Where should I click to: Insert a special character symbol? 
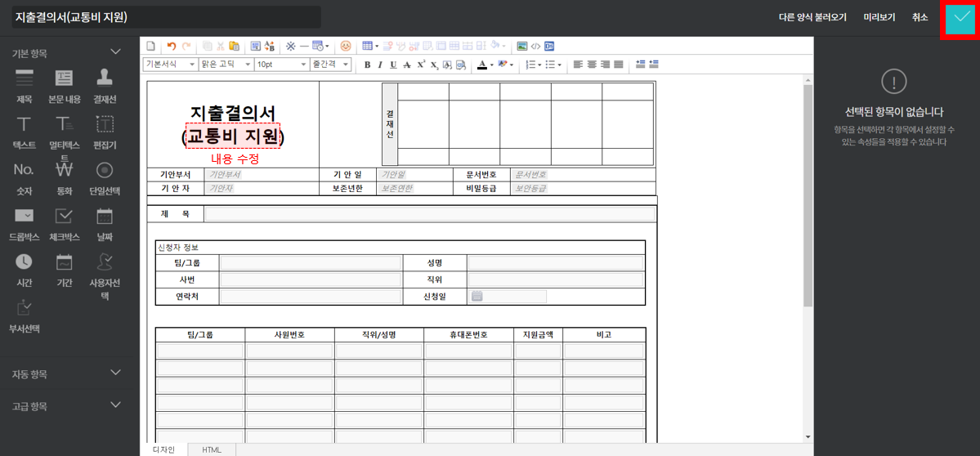291,46
